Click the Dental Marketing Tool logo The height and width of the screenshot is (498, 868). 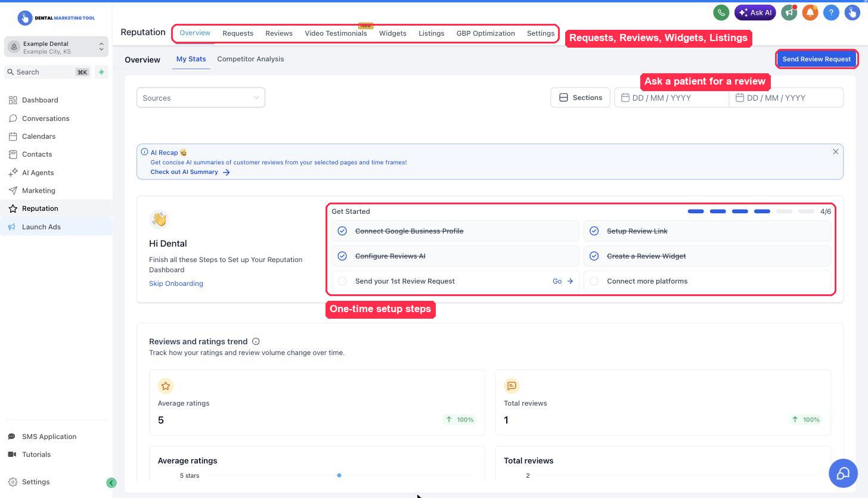56,18
